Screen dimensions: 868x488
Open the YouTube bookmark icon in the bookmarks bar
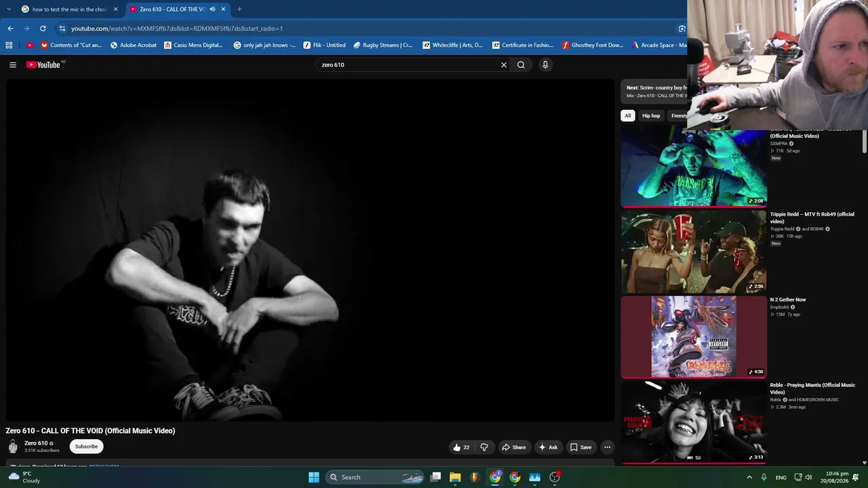pyautogui.click(x=29, y=45)
